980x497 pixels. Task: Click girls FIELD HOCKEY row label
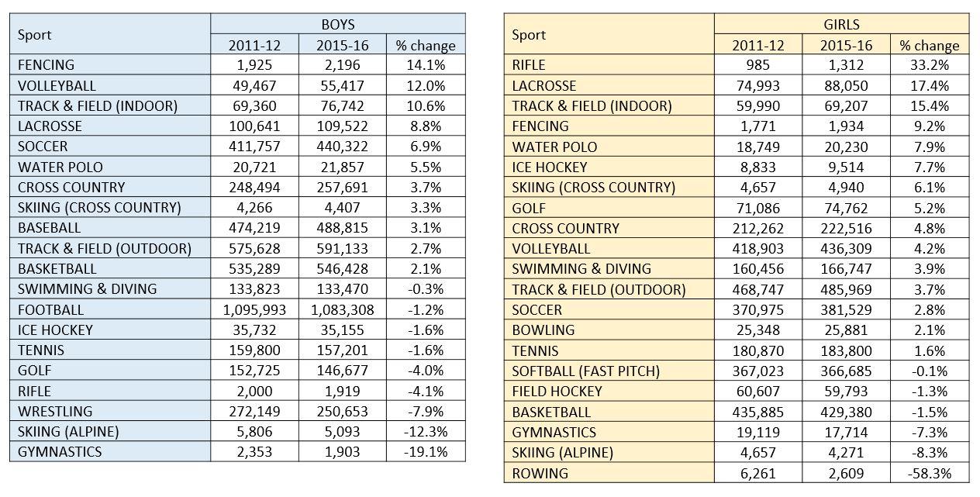click(x=557, y=392)
